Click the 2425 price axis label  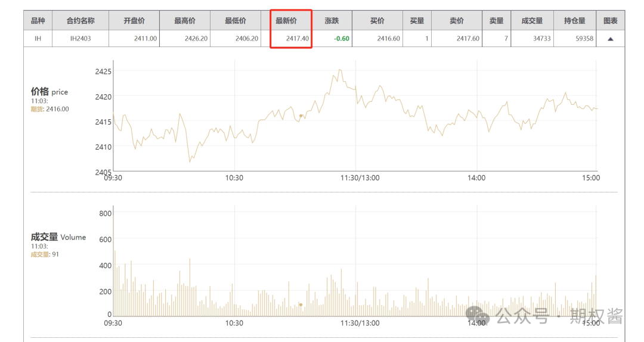point(103,72)
